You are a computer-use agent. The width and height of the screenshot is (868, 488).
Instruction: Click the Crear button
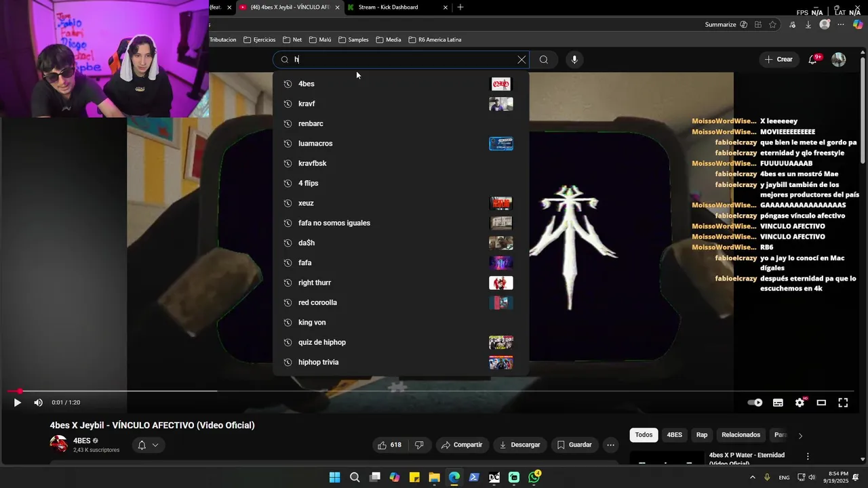778,60
